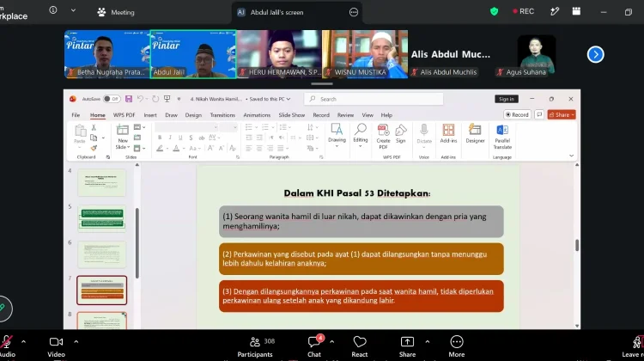Screen dimensions: 644x361
Task: Open 'Saved to this PC' dropdown
Action: tap(270, 99)
